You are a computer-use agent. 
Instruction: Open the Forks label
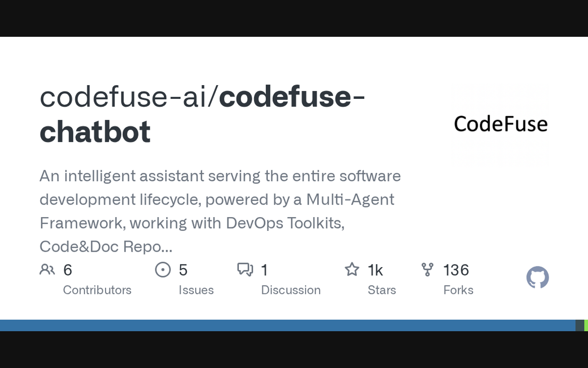click(458, 290)
